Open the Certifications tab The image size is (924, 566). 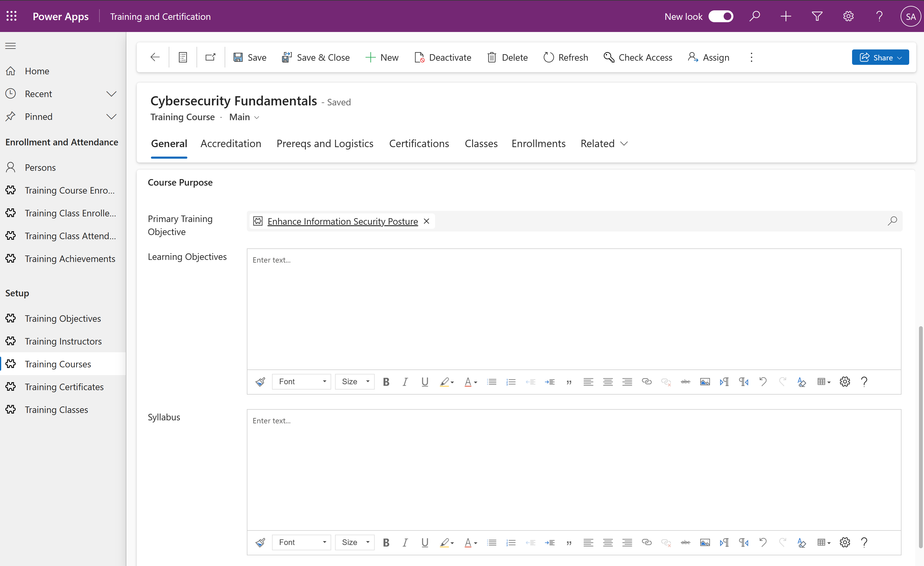(419, 143)
